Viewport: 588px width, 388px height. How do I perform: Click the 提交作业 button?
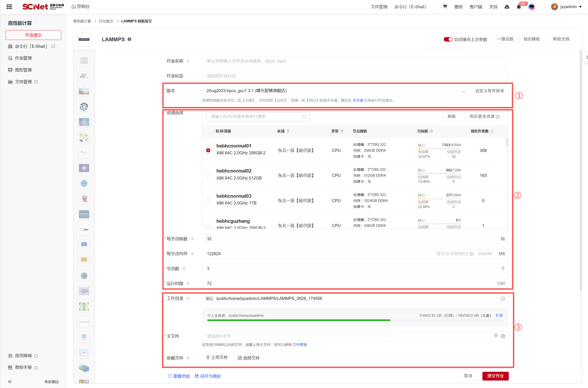coord(495,376)
